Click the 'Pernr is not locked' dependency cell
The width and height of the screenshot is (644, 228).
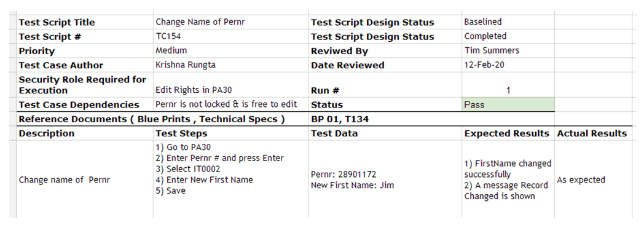(231, 104)
